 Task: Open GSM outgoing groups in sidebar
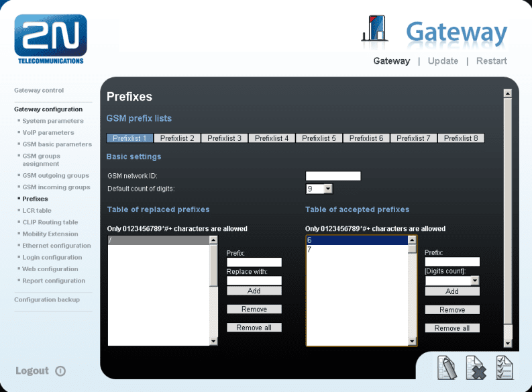[x=56, y=175]
